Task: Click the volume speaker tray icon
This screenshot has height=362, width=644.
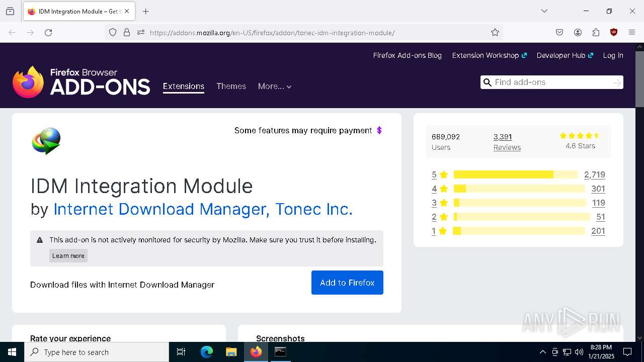Action: coord(579,352)
